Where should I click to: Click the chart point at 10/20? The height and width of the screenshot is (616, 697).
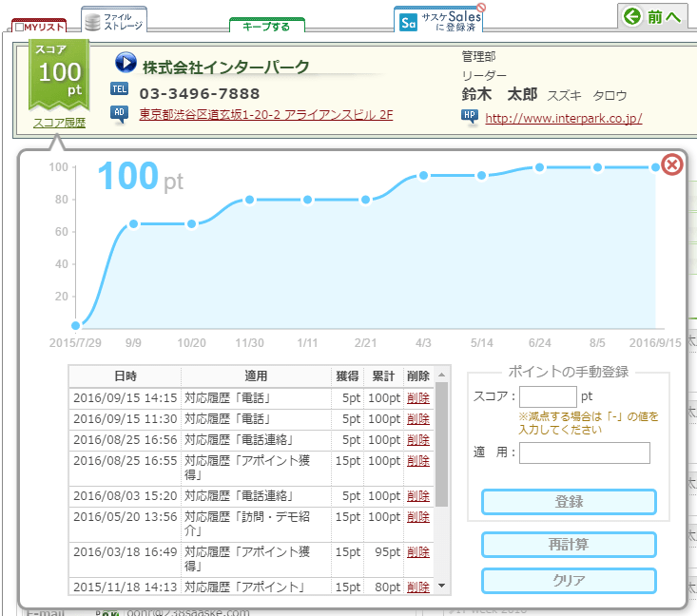191,224
